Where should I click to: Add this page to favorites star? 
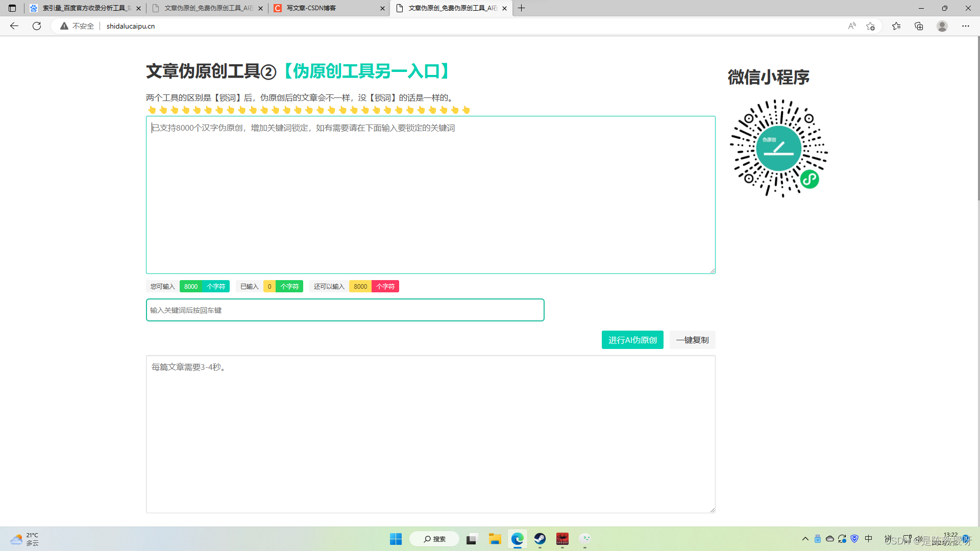coord(870,26)
